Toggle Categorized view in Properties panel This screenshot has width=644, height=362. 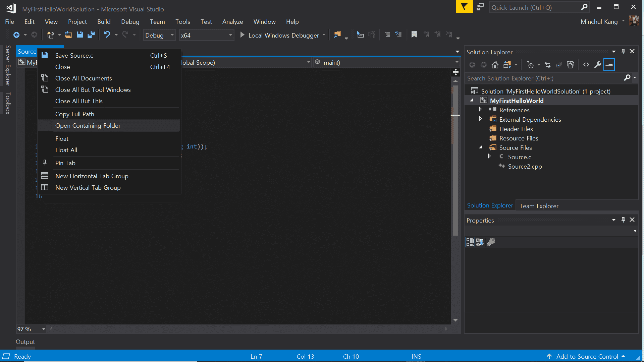[x=470, y=242]
